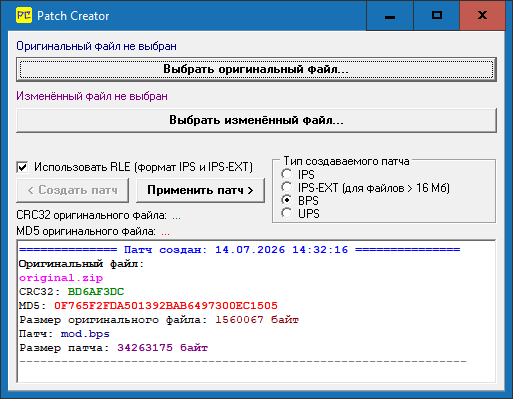Select the IPS patch type radio
Screen dimensions: 513x399
(x=286, y=174)
